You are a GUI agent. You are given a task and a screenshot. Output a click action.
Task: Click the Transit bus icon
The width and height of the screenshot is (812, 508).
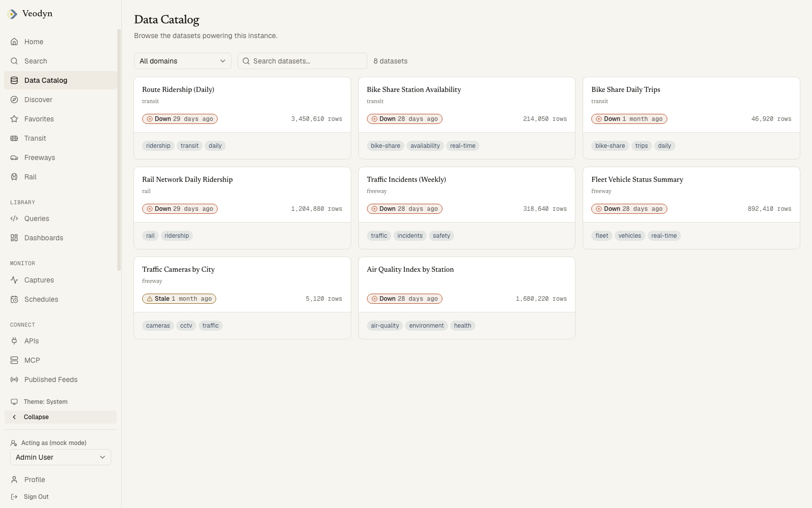14,138
